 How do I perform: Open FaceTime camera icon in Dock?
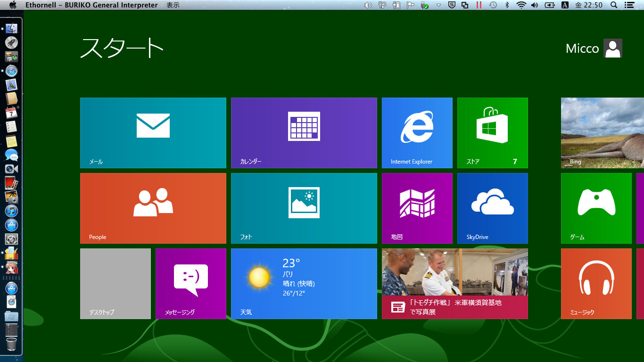click(11, 169)
